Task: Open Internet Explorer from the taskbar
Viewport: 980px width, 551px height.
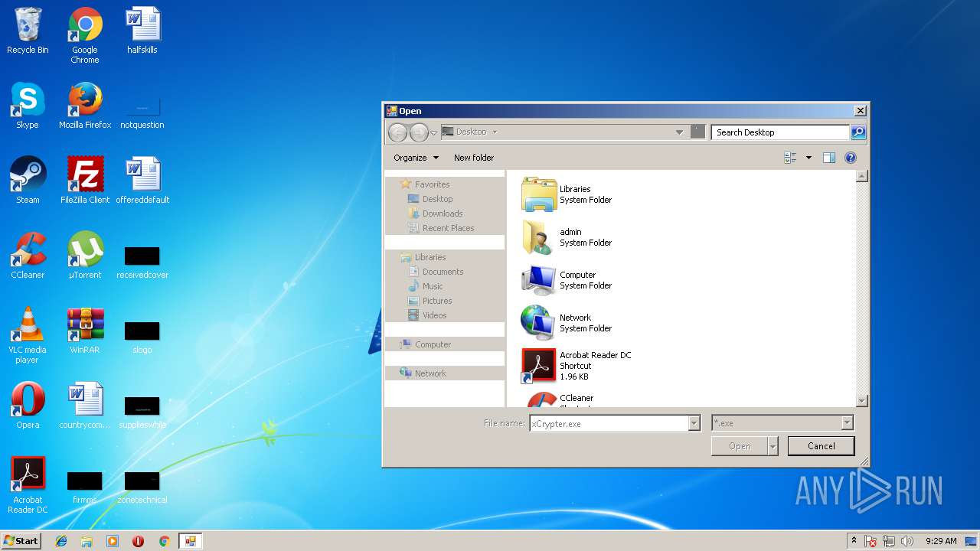Action: point(61,541)
